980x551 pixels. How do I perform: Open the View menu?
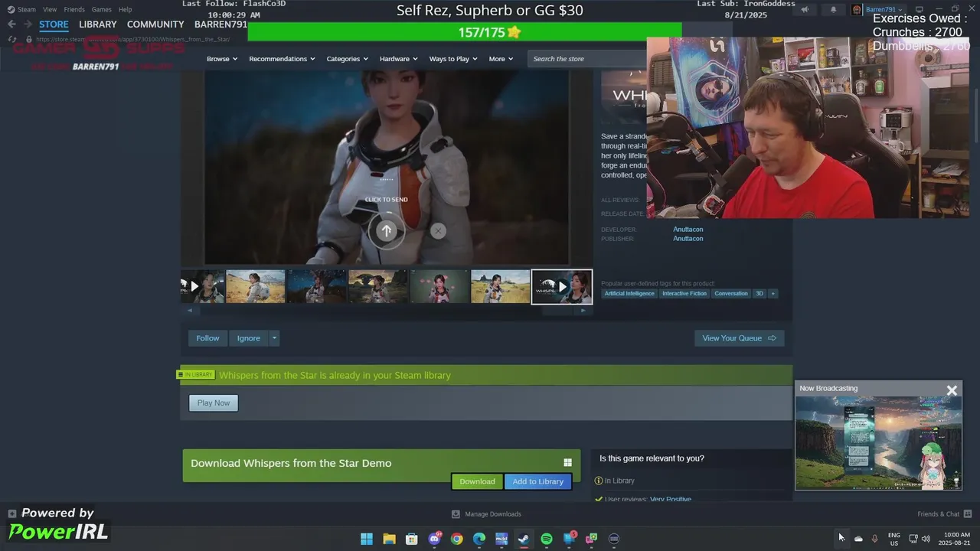[x=50, y=9]
